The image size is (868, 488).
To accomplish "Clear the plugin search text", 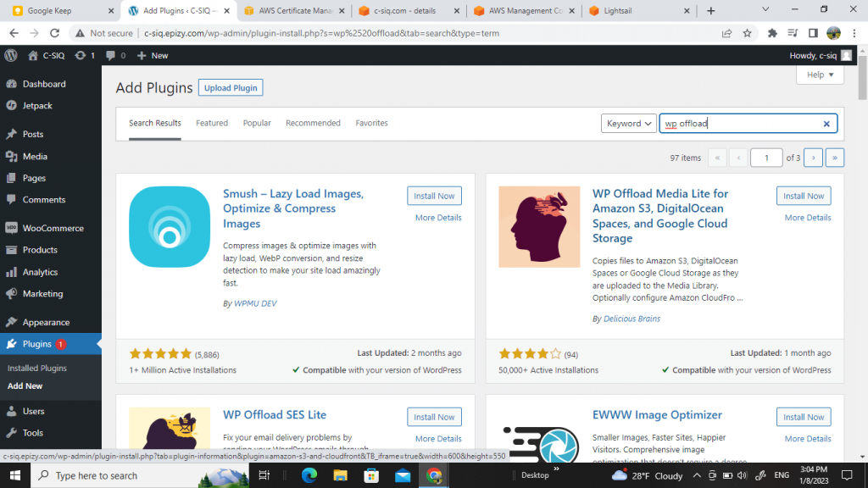I will pos(826,124).
